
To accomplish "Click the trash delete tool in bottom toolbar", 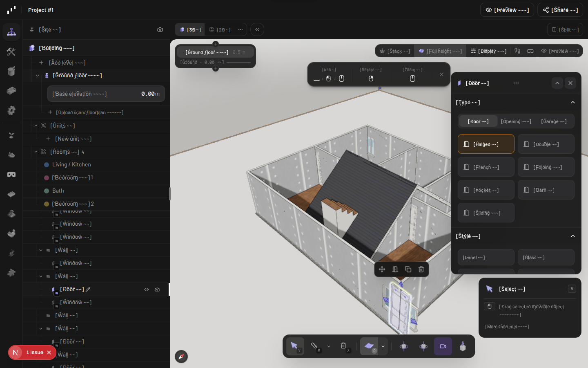I will 343,346.
